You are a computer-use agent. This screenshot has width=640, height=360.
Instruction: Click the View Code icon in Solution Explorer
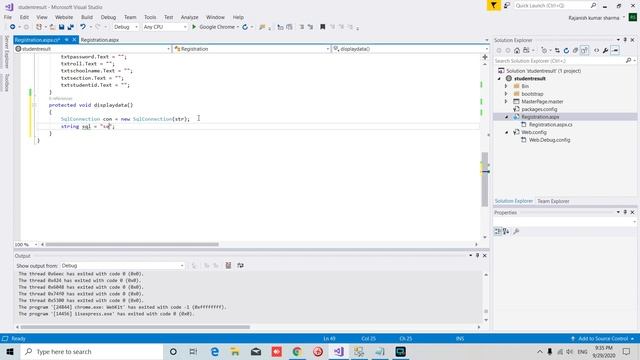(596, 50)
